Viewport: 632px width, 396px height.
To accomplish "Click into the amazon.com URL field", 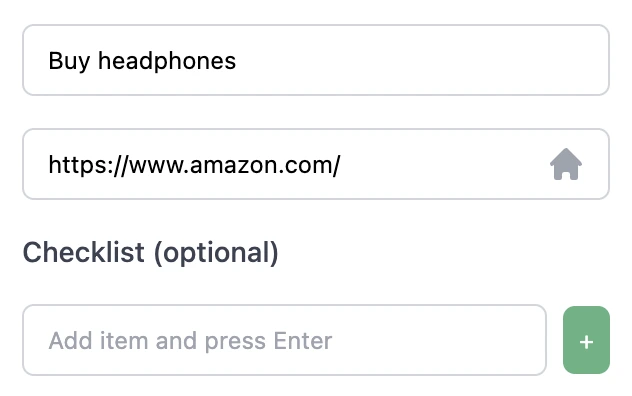I will [x=316, y=164].
